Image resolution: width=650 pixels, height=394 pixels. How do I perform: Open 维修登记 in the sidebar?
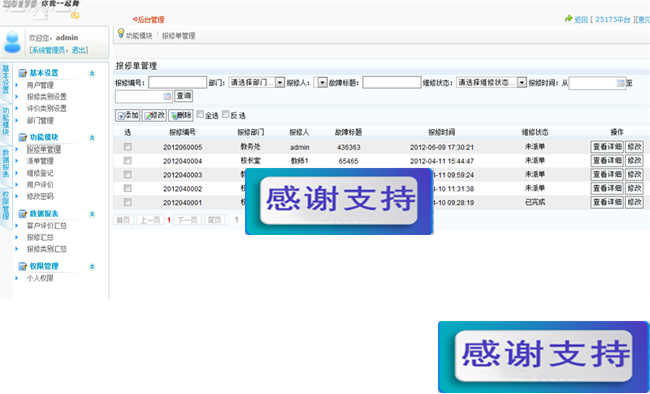pyautogui.click(x=40, y=173)
